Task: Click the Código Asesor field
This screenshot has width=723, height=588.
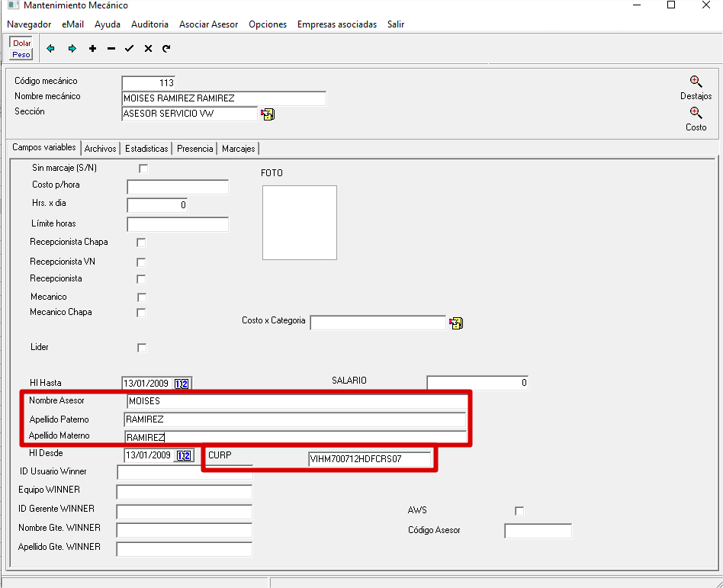Action: point(538,531)
